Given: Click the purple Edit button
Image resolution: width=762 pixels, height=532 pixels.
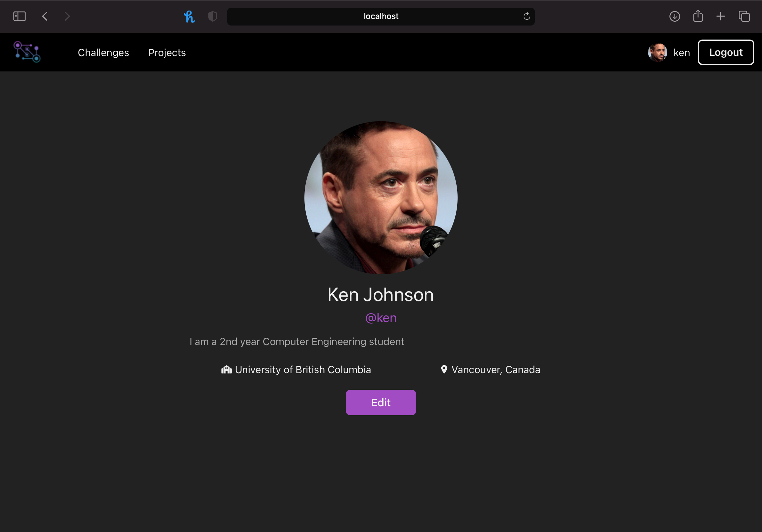Looking at the screenshot, I should point(381,402).
